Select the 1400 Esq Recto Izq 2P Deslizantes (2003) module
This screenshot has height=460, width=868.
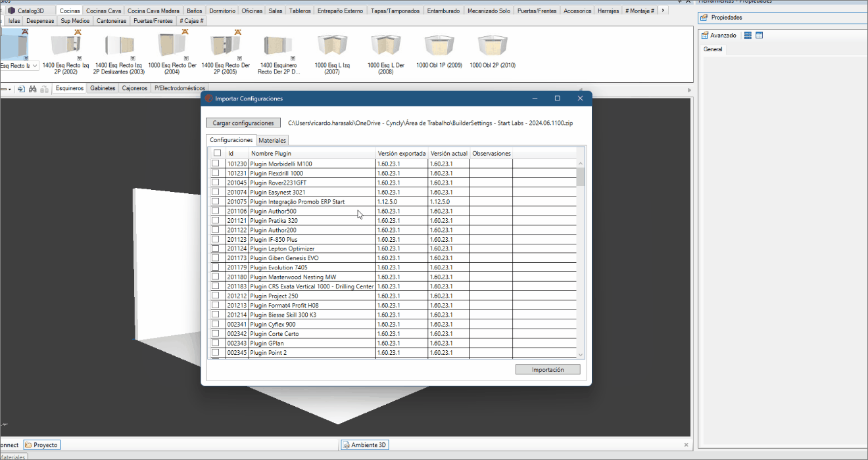(119, 53)
